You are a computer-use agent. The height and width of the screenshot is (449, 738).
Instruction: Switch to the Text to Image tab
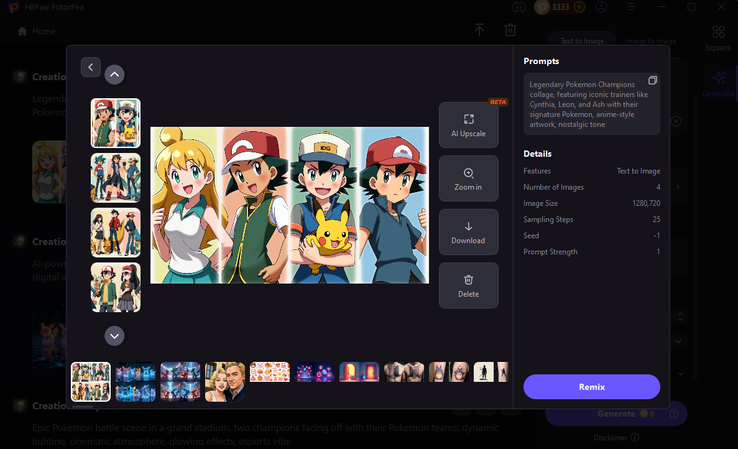(582, 41)
